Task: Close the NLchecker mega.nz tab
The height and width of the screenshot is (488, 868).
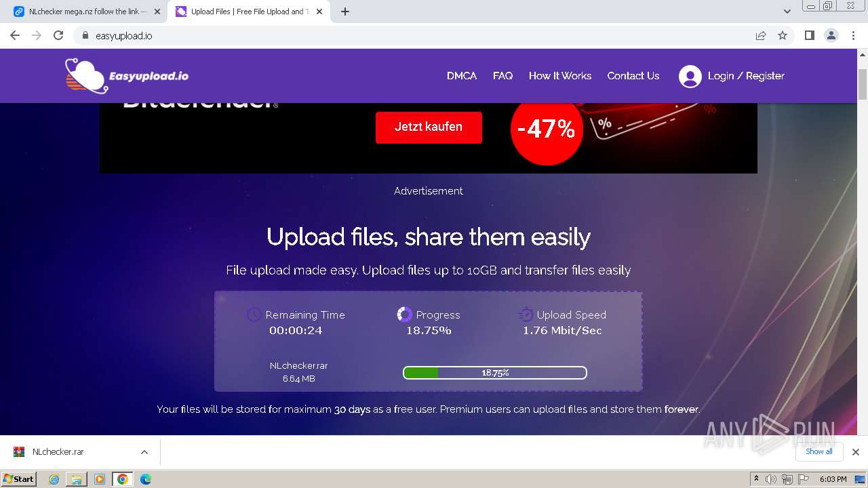Action: pos(157,12)
